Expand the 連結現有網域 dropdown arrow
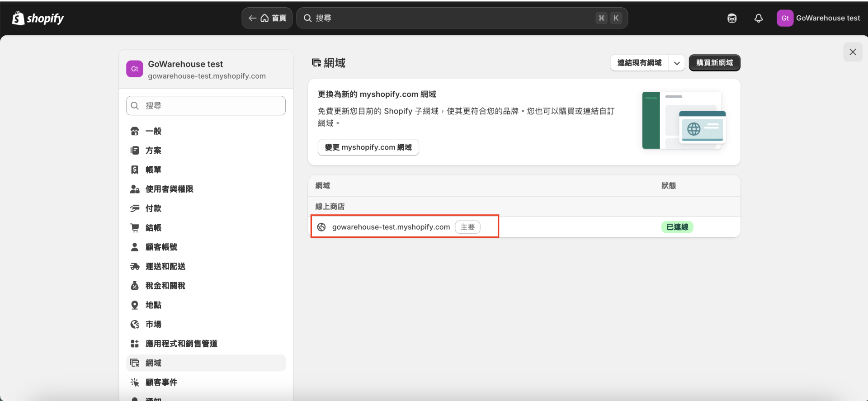This screenshot has width=868, height=401. (x=677, y=63)
